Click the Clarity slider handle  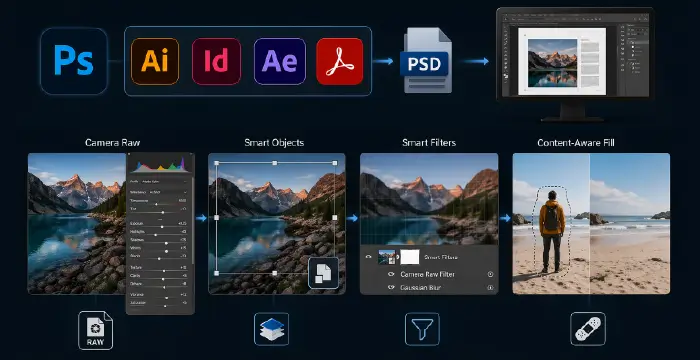point(163,279)
